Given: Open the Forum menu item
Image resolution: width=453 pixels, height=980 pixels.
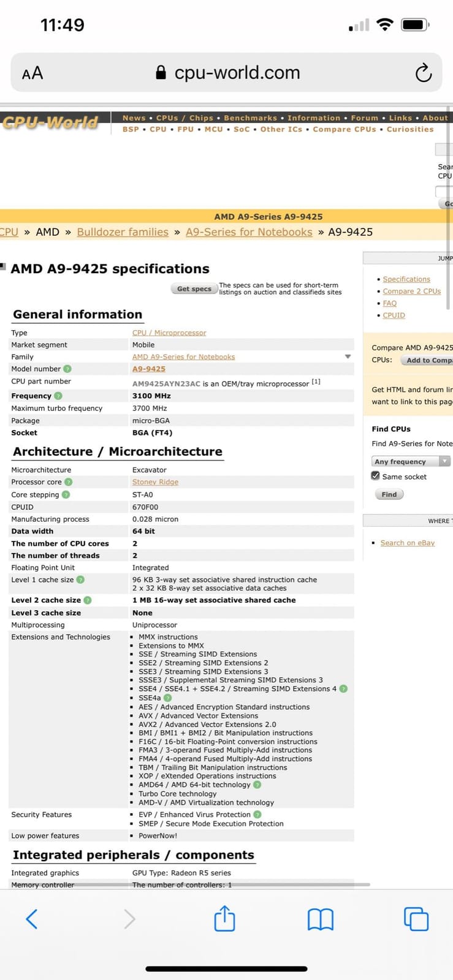Looking at the screenshot, I should click(365, 118).
